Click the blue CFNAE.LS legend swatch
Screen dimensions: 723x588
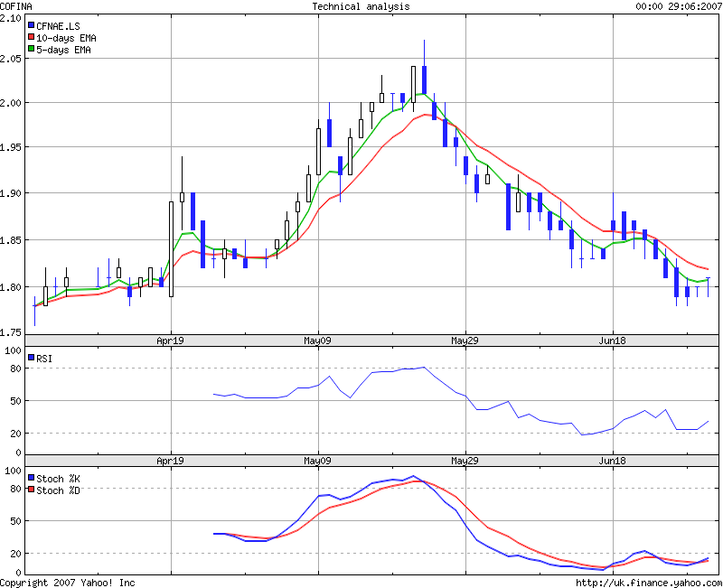32,26
